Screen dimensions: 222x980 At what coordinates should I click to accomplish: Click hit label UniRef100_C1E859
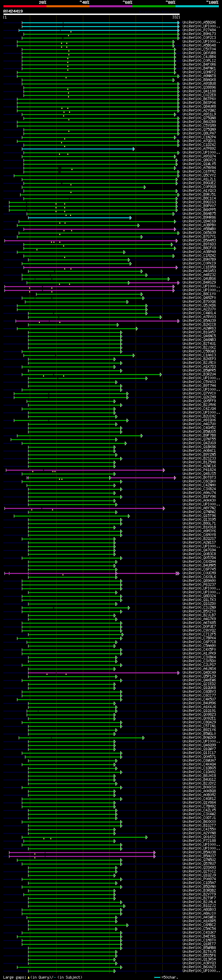[199, 267]
